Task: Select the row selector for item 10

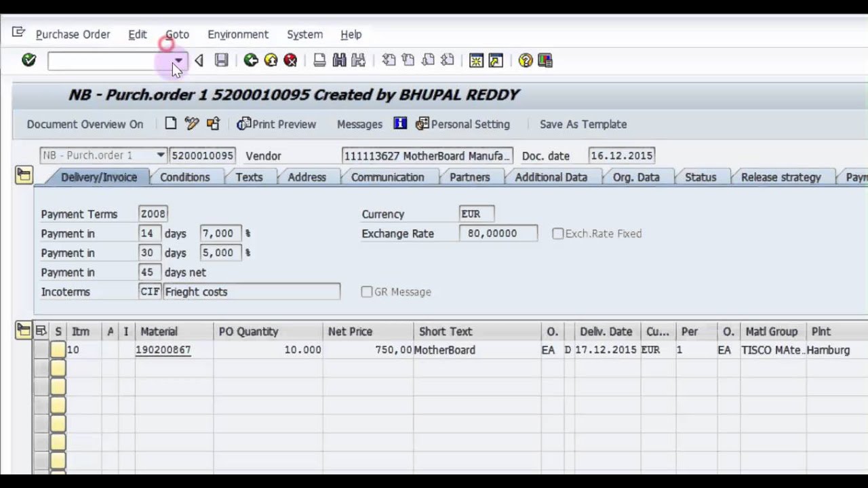Action: (41, 350)
